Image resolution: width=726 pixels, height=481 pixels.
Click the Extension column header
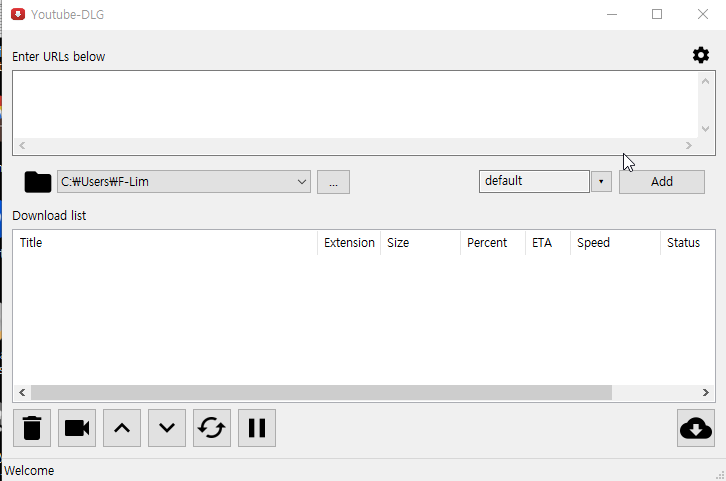click(349, 243)
